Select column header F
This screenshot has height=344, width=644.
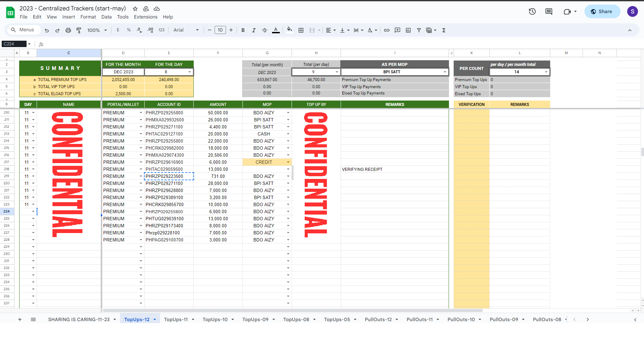click(218, 53)
